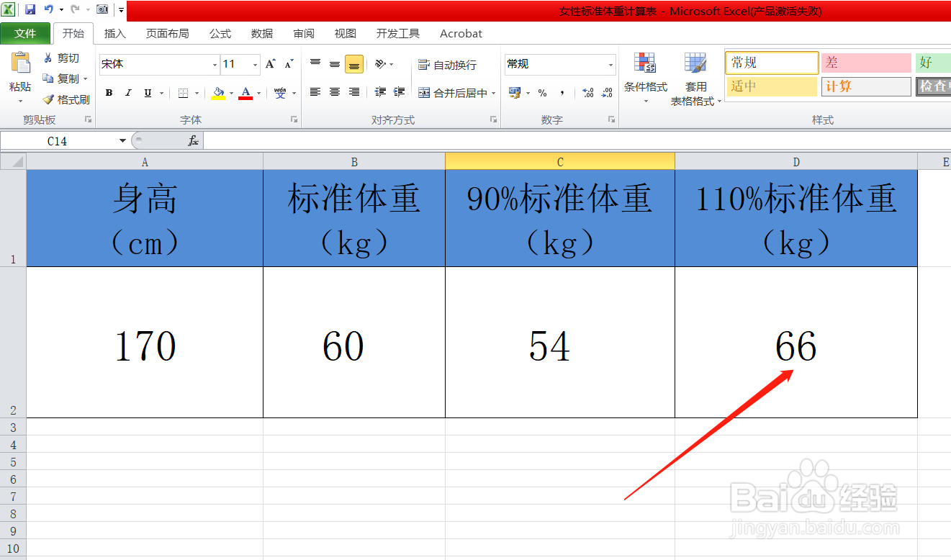Undo the last action
This screenshot has height=560, width=951.
coord(48,9)
